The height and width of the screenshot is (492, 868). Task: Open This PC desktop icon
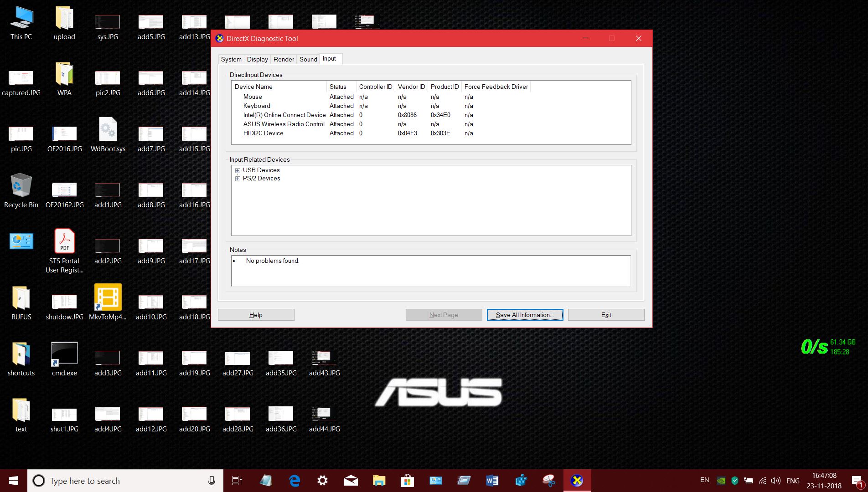click(x=21, y=23)
